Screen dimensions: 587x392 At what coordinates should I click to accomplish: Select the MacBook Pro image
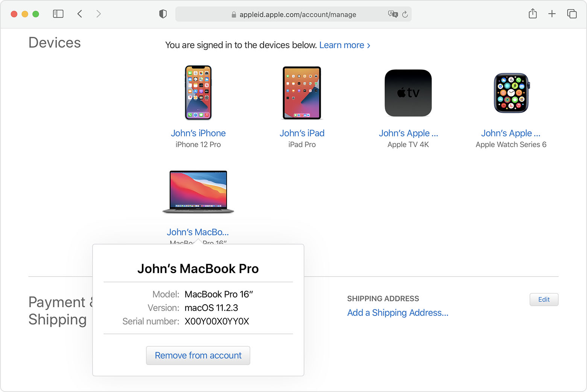point(198,192)
